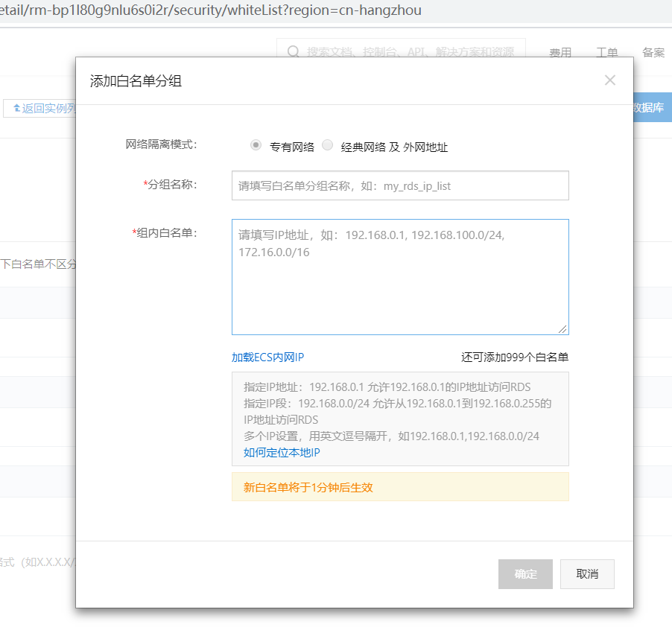Open the 备案 menu item

pyautogui.click(x=653, y=52)
